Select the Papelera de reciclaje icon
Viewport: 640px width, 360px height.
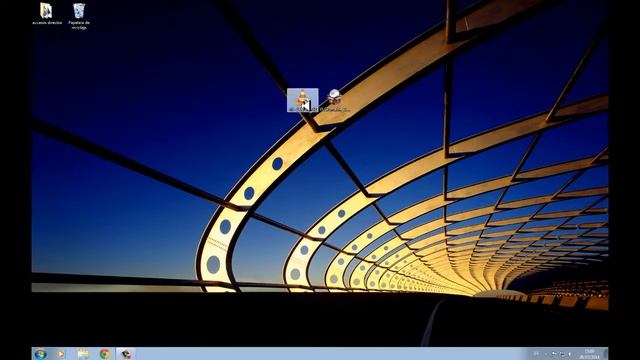pyautogui.click(x=79, y=16)
